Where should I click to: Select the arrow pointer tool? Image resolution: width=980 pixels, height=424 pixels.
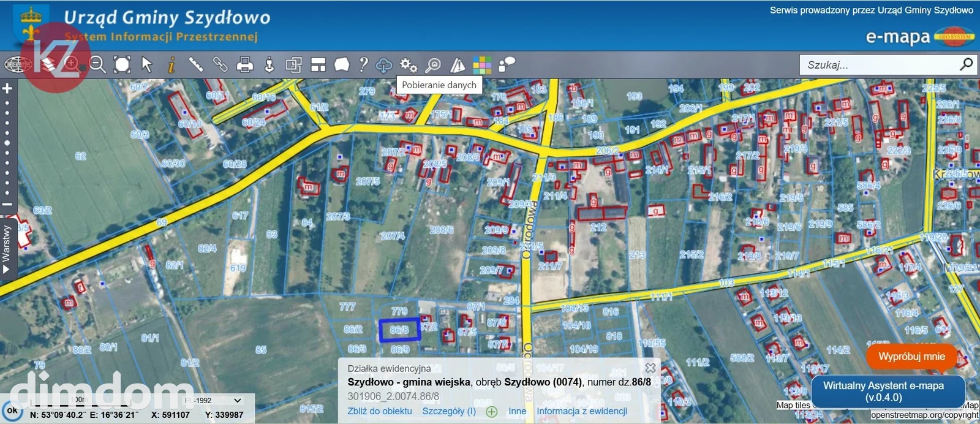(146, 64)
